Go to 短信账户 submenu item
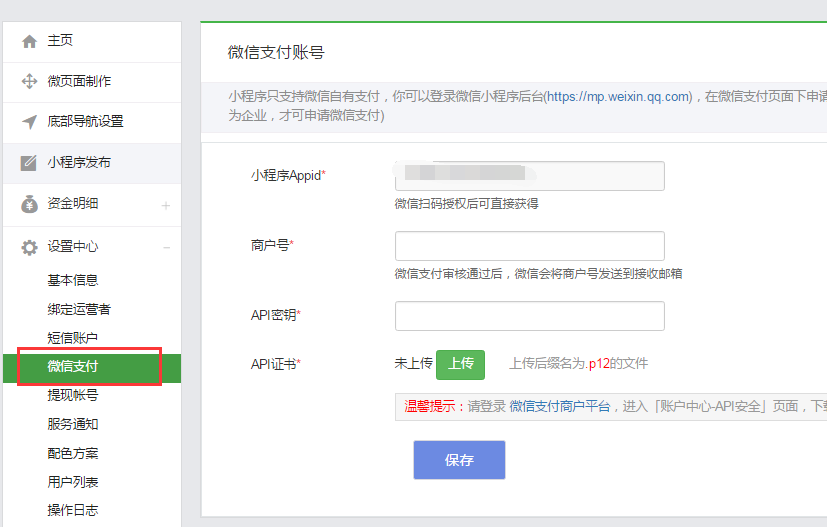827x527 pixels. pyautogui.click(x=73, y=338)
